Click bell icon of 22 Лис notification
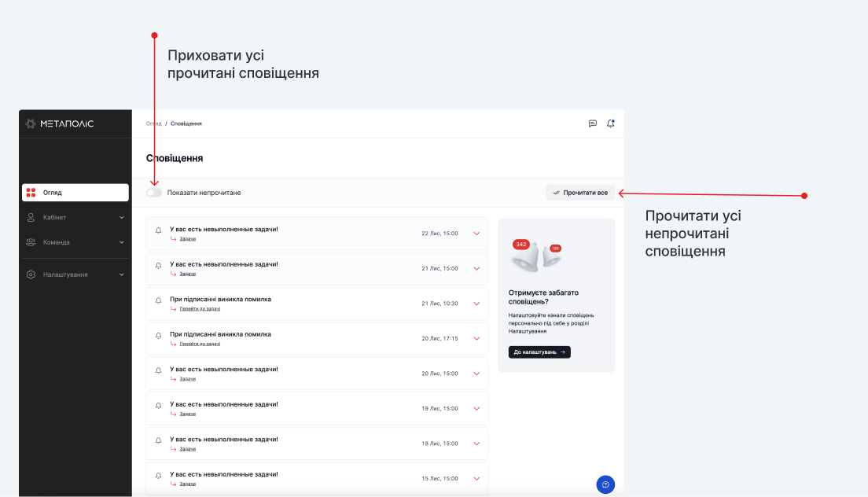The image size is (868, 497). [x=158, y=230]
